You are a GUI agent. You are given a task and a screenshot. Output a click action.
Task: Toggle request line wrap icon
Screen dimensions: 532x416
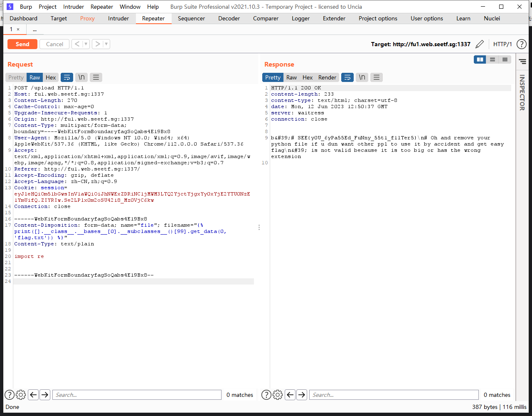(67, 77)
